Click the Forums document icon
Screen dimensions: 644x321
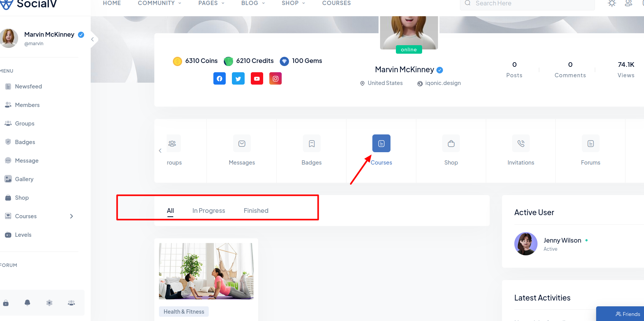point(591,143)
